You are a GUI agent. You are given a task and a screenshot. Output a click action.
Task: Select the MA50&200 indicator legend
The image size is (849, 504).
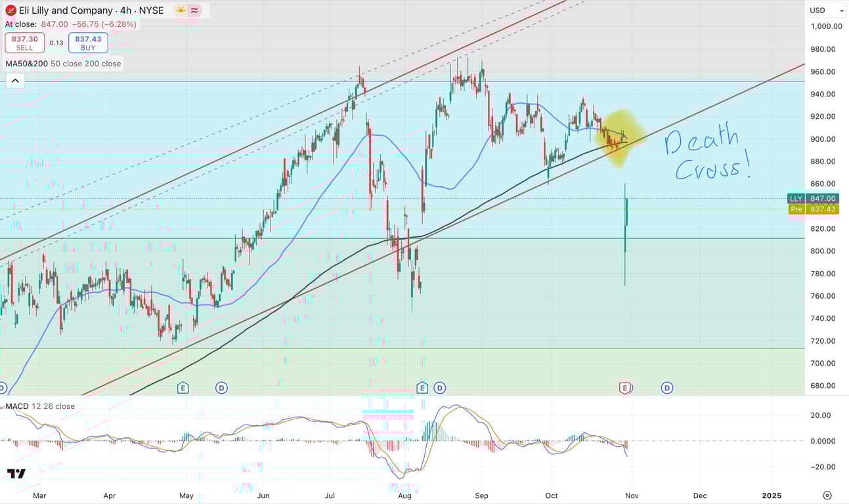64,64
